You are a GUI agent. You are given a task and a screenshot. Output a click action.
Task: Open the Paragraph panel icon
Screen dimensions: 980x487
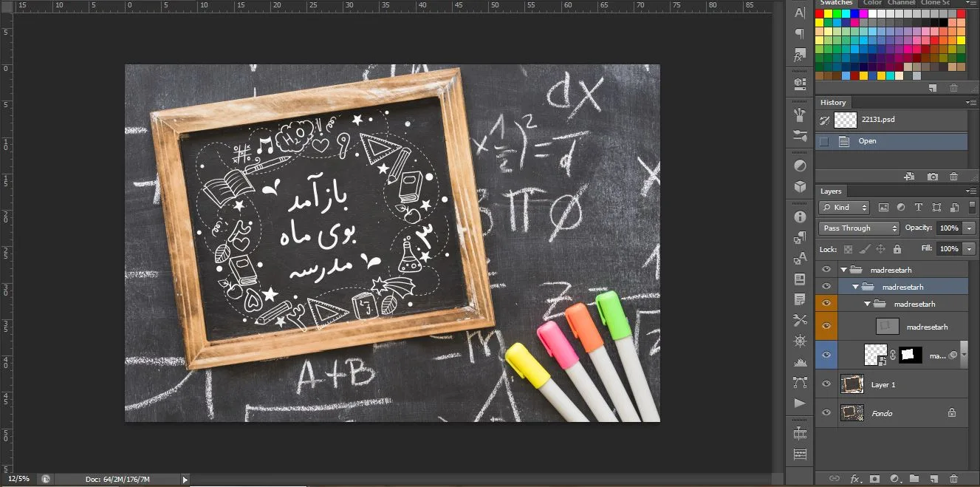pyautogui.click(x=800, y=34)
